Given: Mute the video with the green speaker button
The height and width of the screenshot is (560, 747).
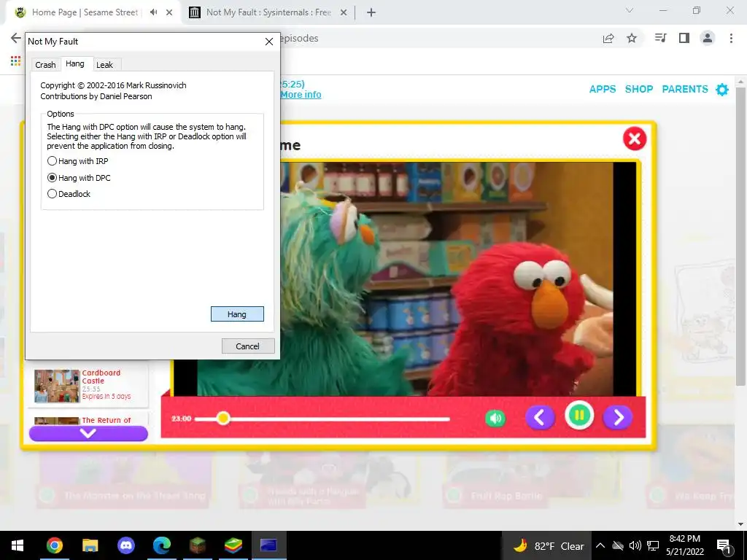Looking at the screenshot, I should [495, 418].
